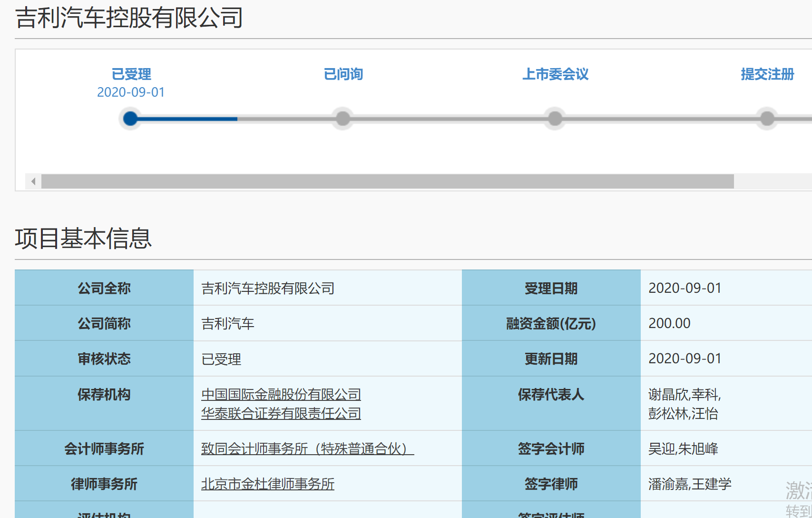Click the 签字律师 value 潘渝嘉,王建学
Viewport: 812px width, 518px height.
[x=690, y=484]
